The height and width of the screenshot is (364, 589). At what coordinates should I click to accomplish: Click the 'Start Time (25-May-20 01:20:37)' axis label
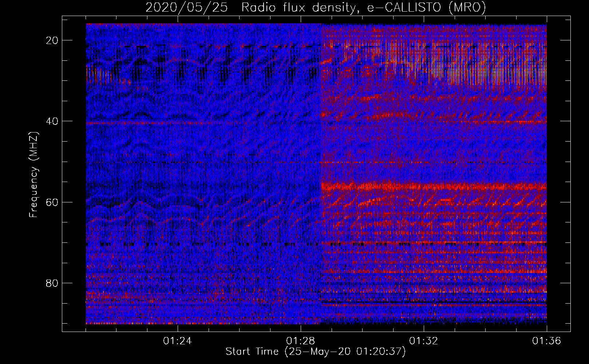click(316, 352)
